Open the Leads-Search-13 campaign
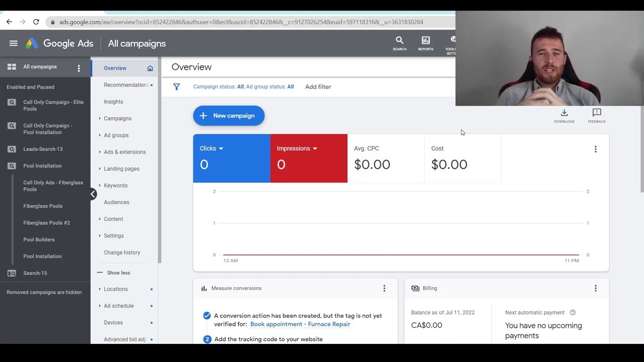644x362 pixels. [43, 149]
